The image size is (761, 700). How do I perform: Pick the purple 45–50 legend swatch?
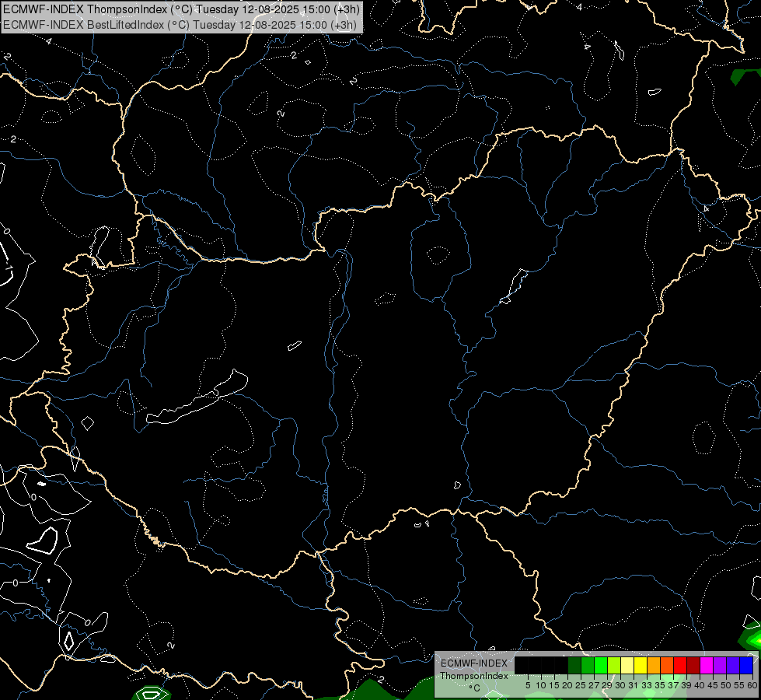pyautogui.click(x=720, y=665)
